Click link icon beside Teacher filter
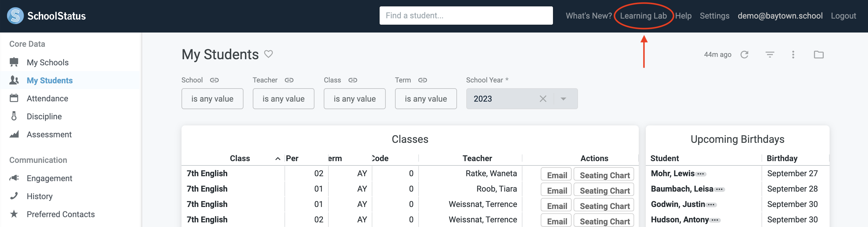 (289, 80)
